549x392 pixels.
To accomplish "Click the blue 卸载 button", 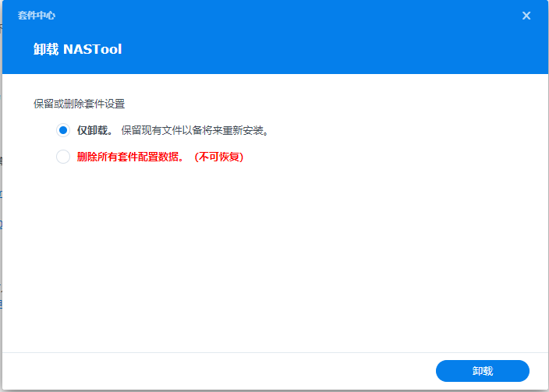I will click(x=483, y=371).
